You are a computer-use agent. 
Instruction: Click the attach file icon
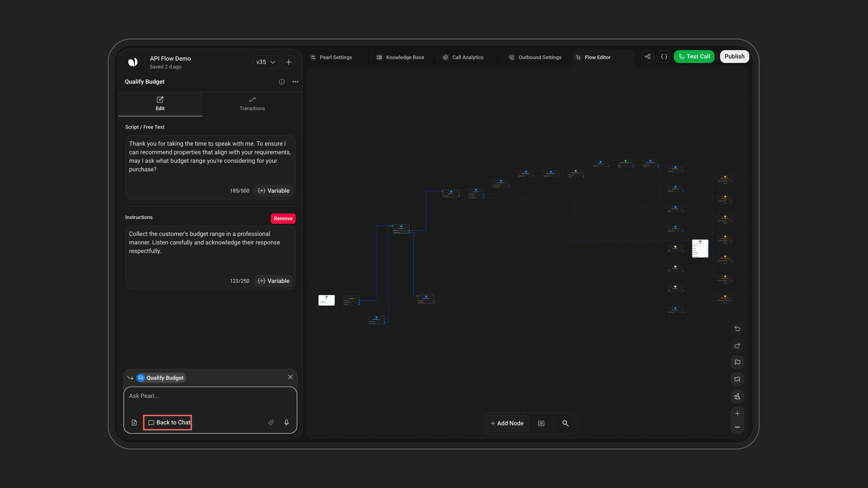point(134,423)
